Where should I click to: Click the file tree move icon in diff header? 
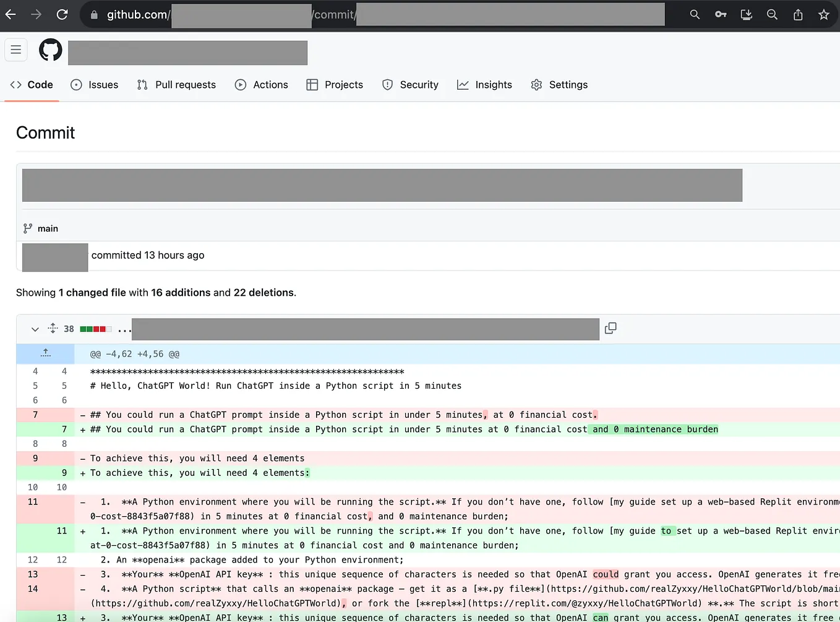coord(53,329)
